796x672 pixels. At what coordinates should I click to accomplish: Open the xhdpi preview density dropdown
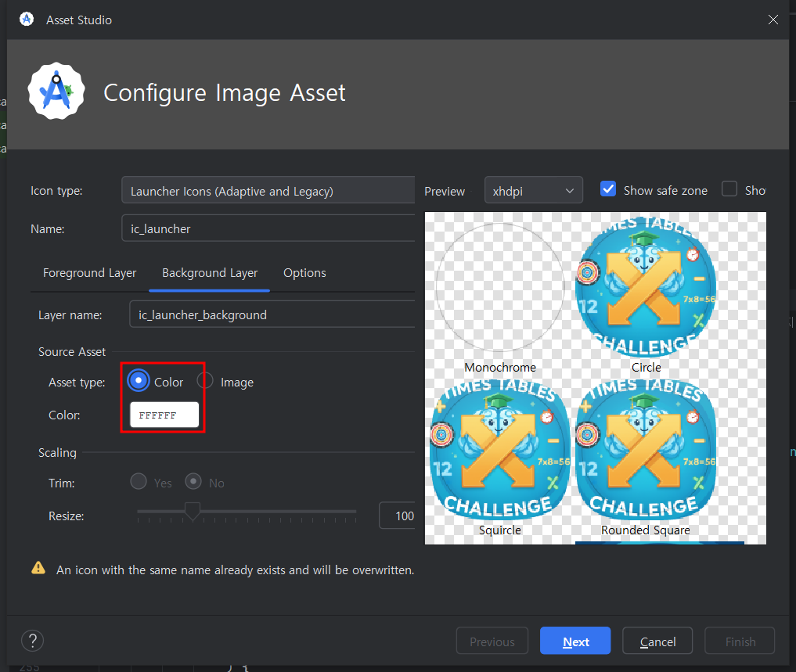point(533,191)
